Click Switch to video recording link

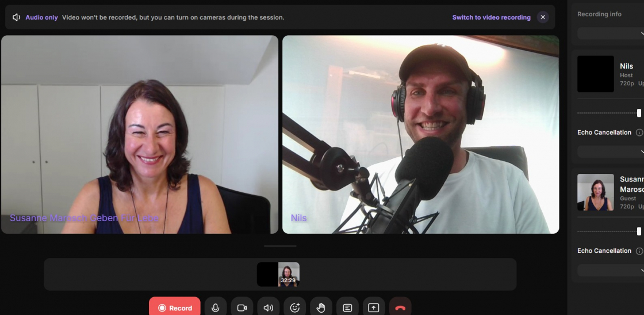click(491, 17)
